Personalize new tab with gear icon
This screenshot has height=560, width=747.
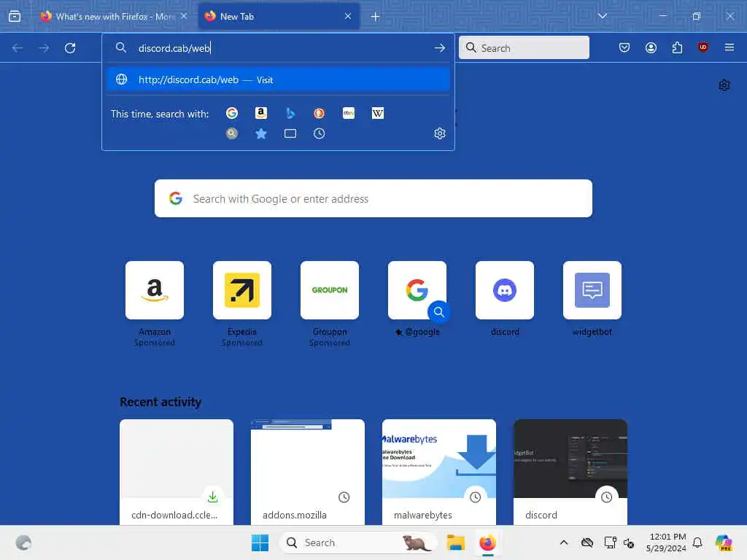(724, 85)
